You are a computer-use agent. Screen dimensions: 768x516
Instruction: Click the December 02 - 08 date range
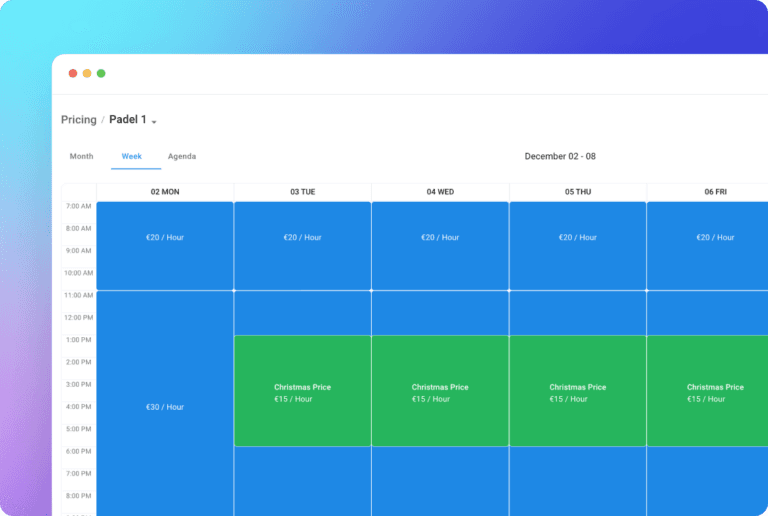click(560, 156)
